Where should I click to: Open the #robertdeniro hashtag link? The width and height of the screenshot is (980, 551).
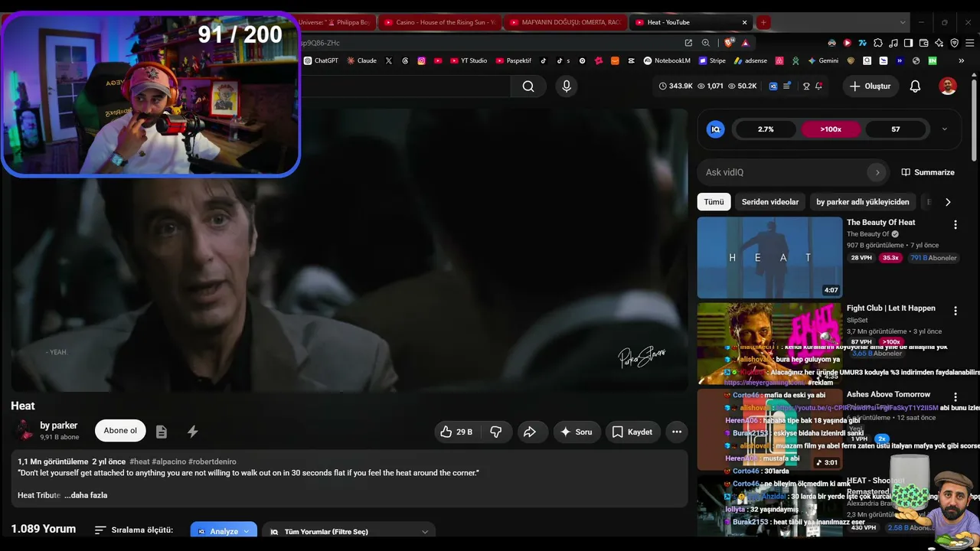tap(212, 461)
